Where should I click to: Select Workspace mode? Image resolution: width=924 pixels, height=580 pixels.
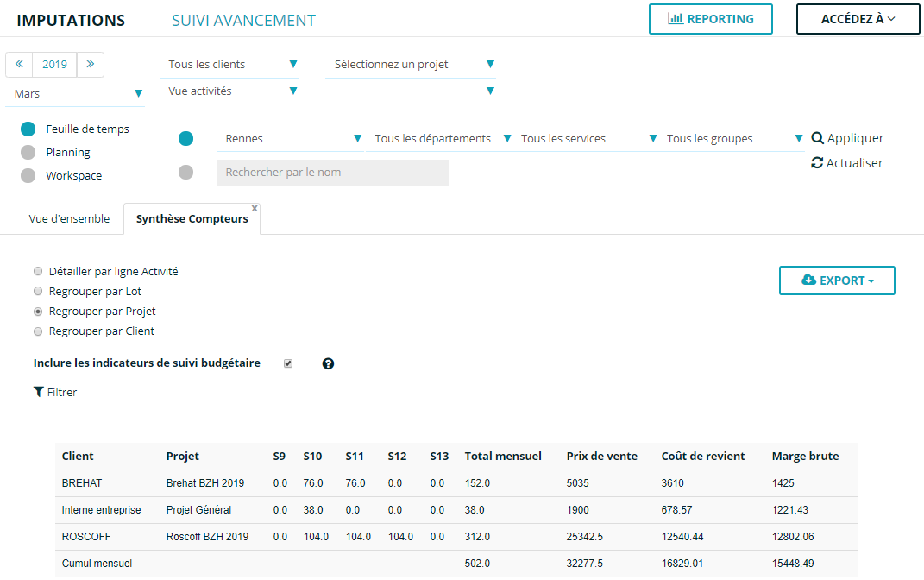pos(28,176)
